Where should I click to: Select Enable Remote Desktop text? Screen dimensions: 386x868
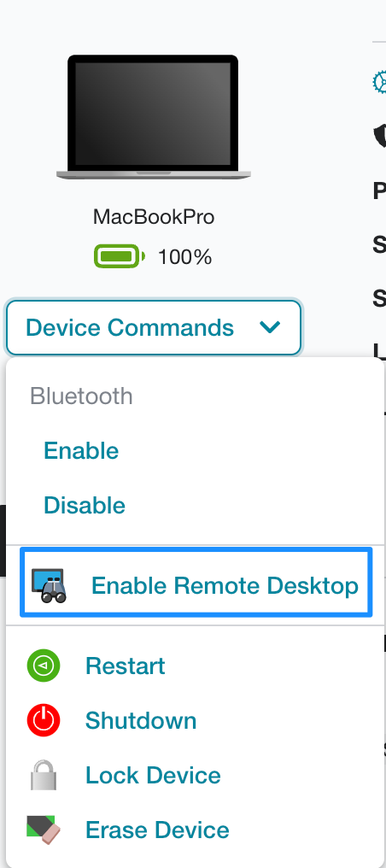[x=225, y=586]
